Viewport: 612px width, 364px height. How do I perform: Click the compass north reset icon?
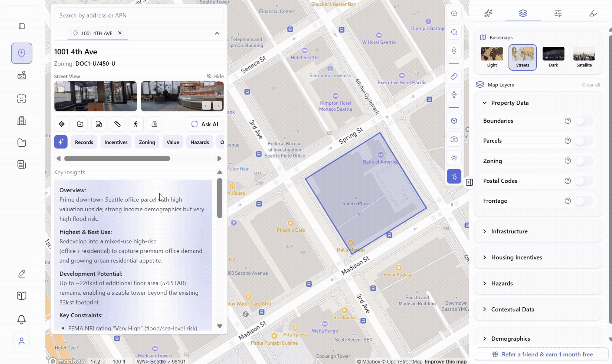(x=454, y=51)
